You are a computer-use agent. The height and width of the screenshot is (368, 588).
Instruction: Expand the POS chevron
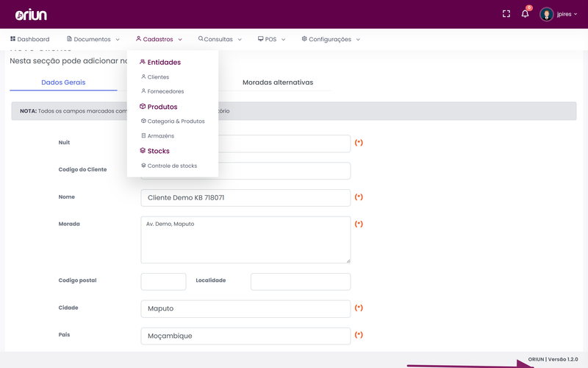coord(284,40)
